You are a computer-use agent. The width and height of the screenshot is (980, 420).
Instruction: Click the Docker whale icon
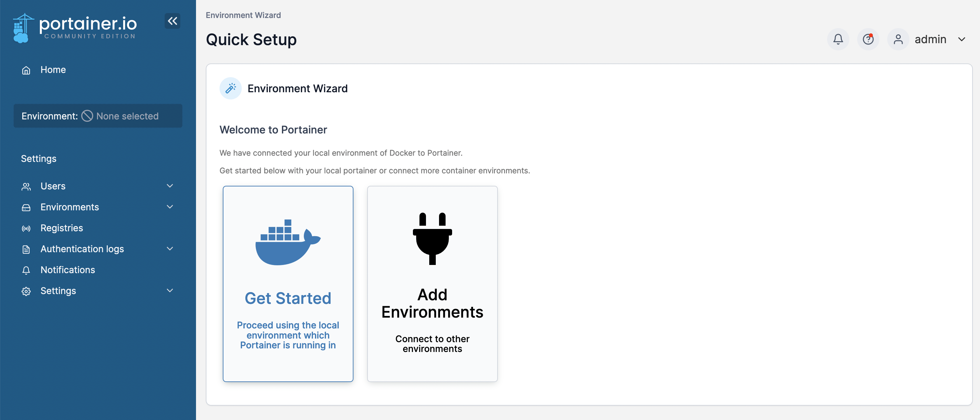(288, 242)
